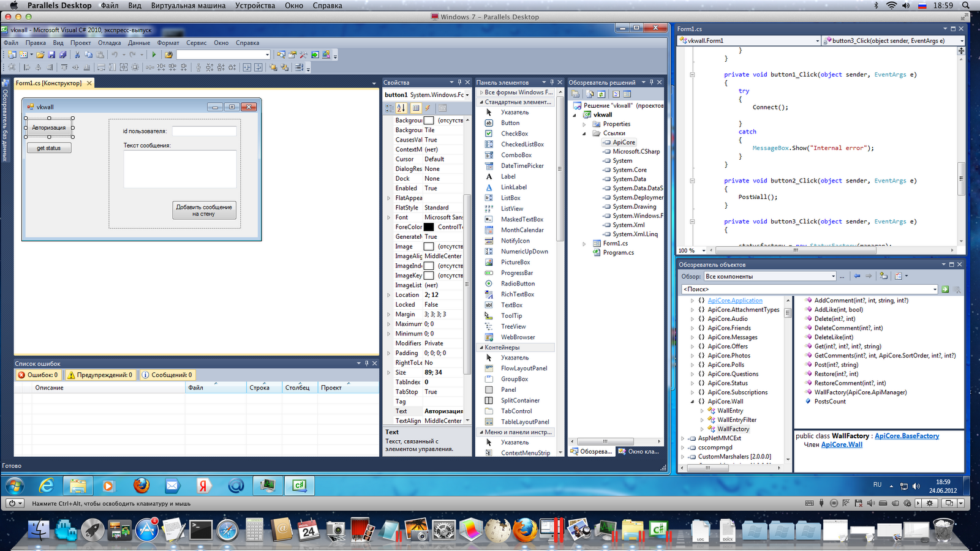
Task: Toggle alphabetical sorting in Properties panel
Action: point(401,108)
